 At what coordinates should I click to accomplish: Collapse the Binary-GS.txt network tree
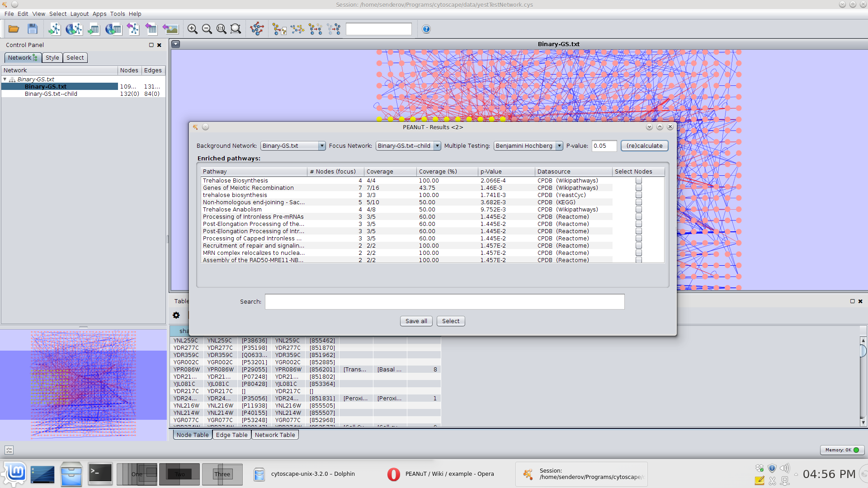pyautogui.click(x=5, y=79)
